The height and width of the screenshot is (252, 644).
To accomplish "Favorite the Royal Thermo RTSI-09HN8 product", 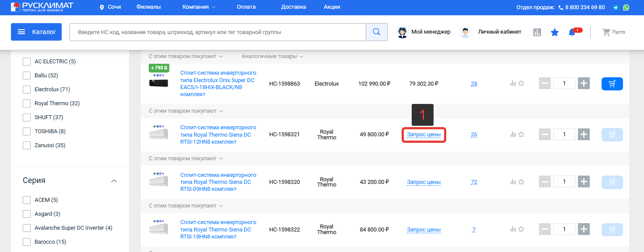I will [x=521, y=182].
